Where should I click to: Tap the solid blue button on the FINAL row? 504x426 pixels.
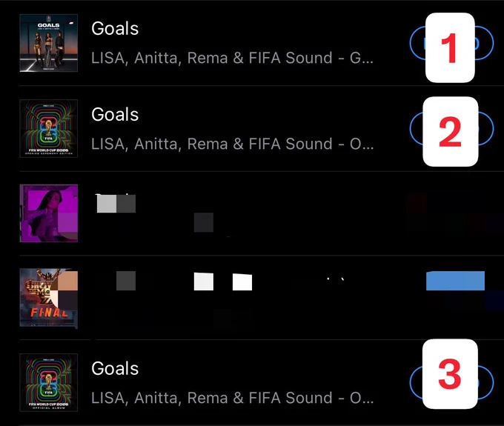456,281
